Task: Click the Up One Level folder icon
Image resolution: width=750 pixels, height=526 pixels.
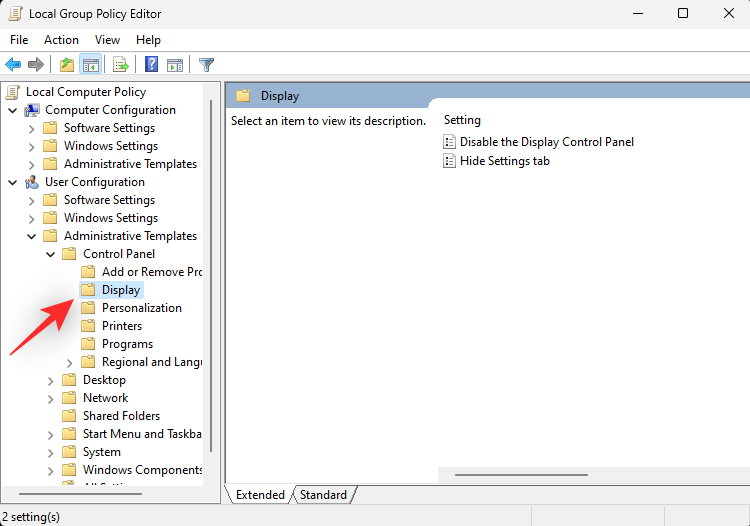Action: click(x=66, y=65)
